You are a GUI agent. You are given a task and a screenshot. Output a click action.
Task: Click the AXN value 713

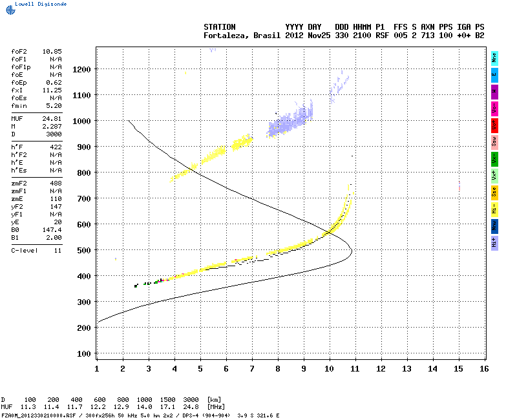[427, 36]
